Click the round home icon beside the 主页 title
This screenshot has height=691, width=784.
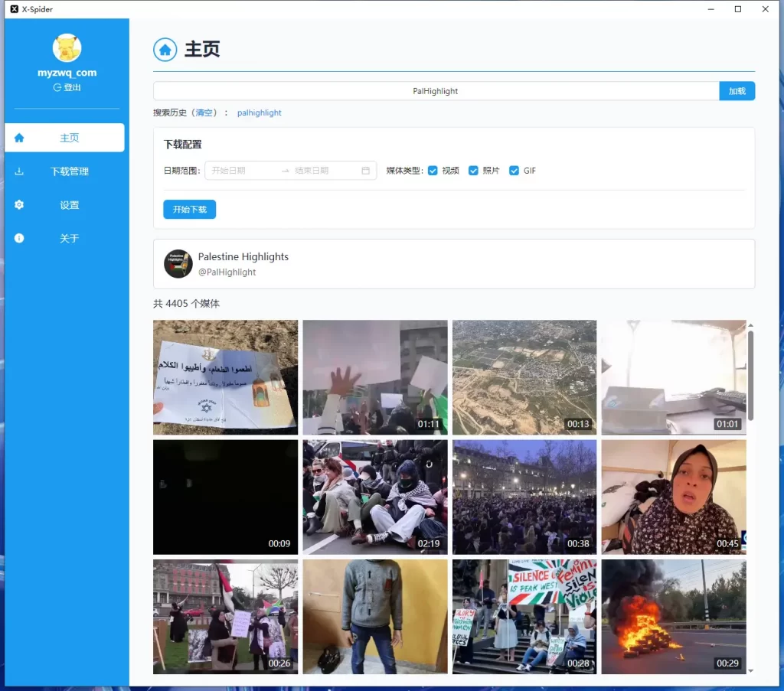(x=165, y=50)
